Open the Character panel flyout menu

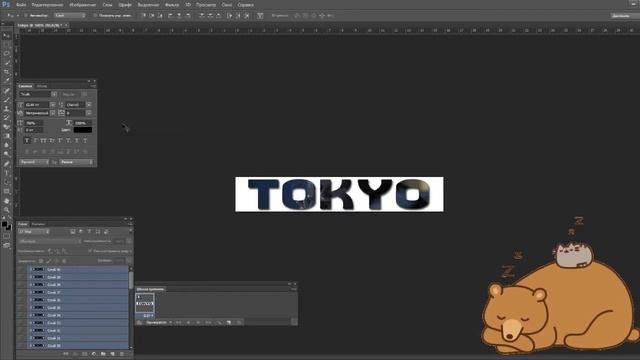(93, 86)
